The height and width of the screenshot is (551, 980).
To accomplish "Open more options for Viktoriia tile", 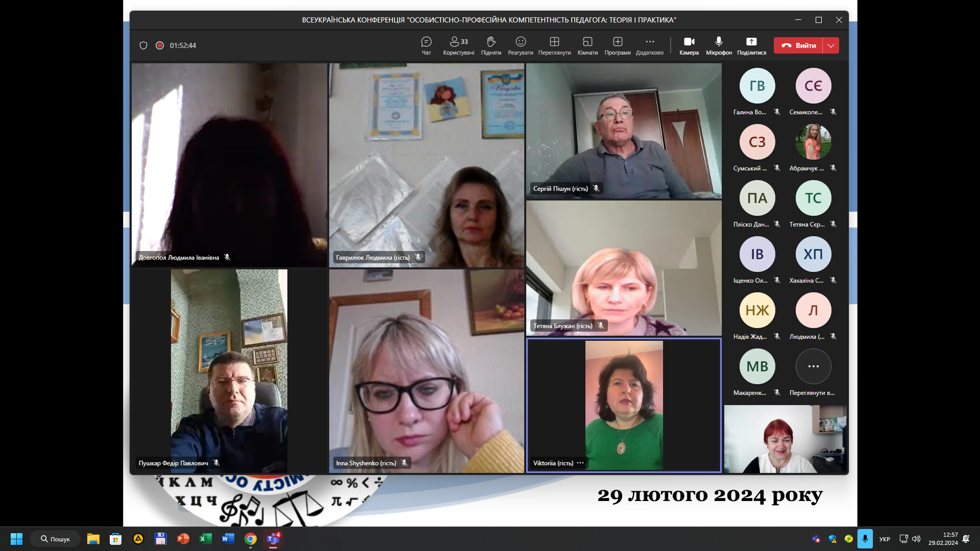I will click(x=580, y=463).
